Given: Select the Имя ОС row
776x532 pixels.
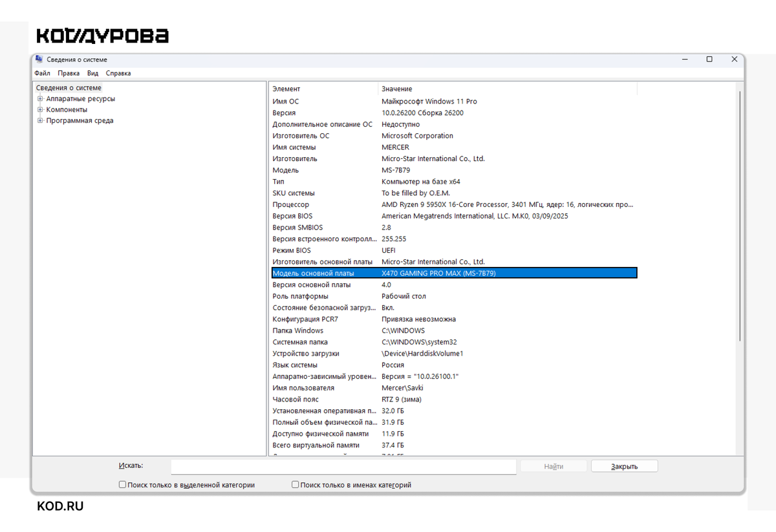Looking at the screenshot, I should (x=453, y=101).
